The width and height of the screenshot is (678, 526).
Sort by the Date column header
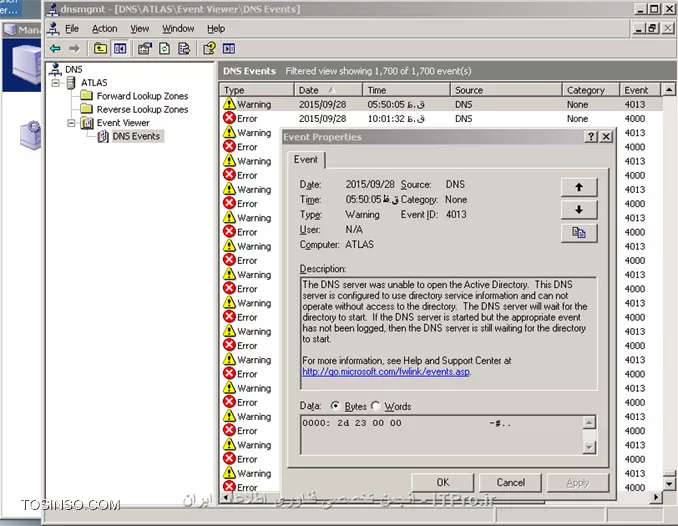328,90
